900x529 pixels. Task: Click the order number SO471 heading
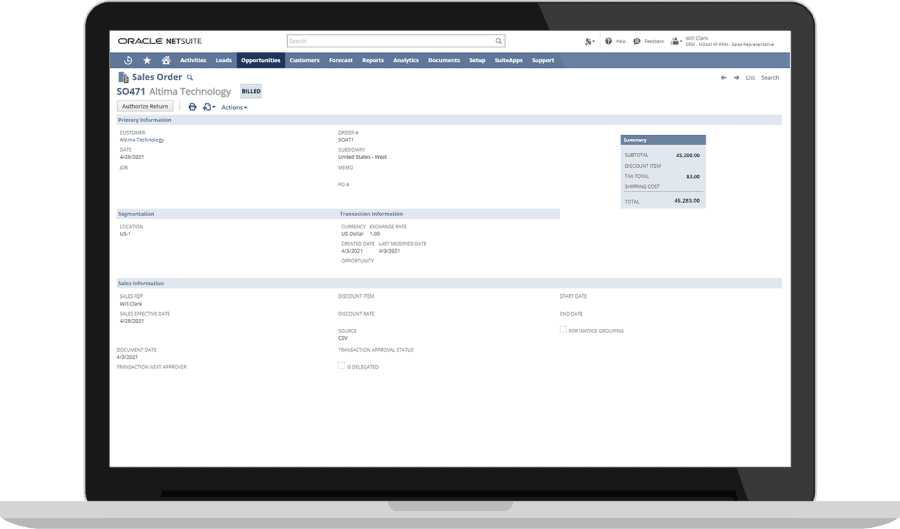131,92
